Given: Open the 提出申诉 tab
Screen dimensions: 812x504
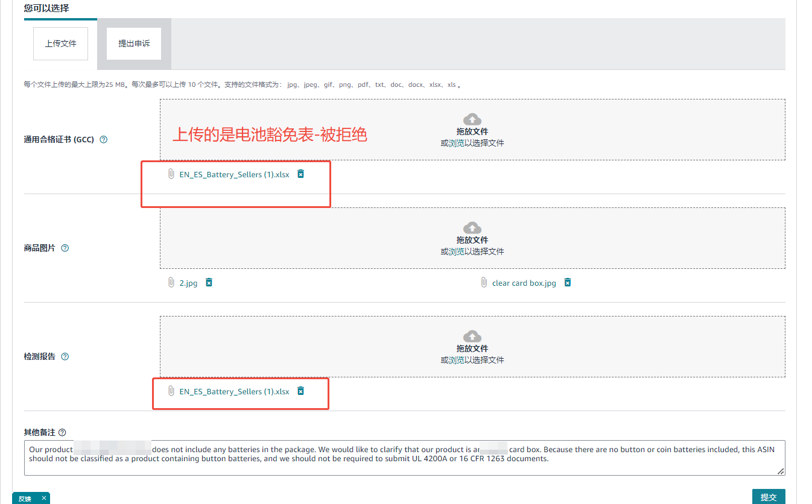Looking at the screenshot, I should tap(133, 43).
